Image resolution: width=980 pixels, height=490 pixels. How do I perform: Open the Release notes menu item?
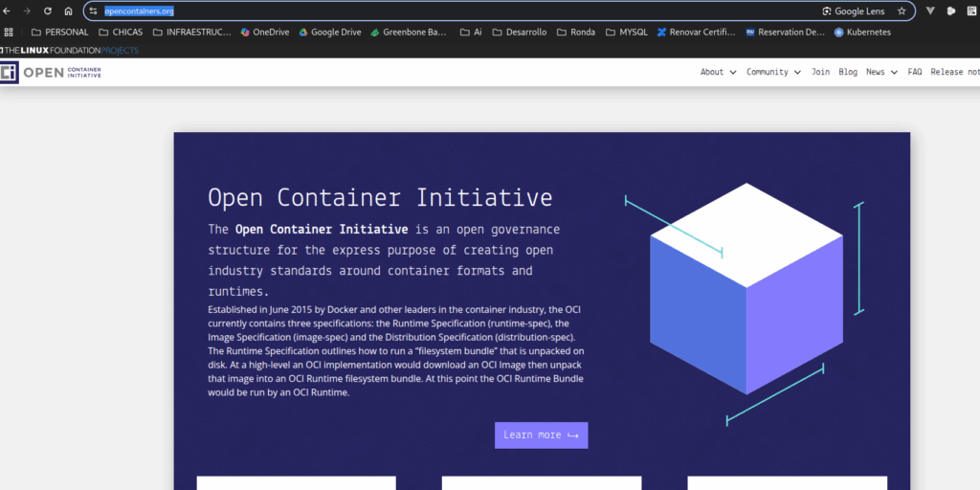[955, 72]
